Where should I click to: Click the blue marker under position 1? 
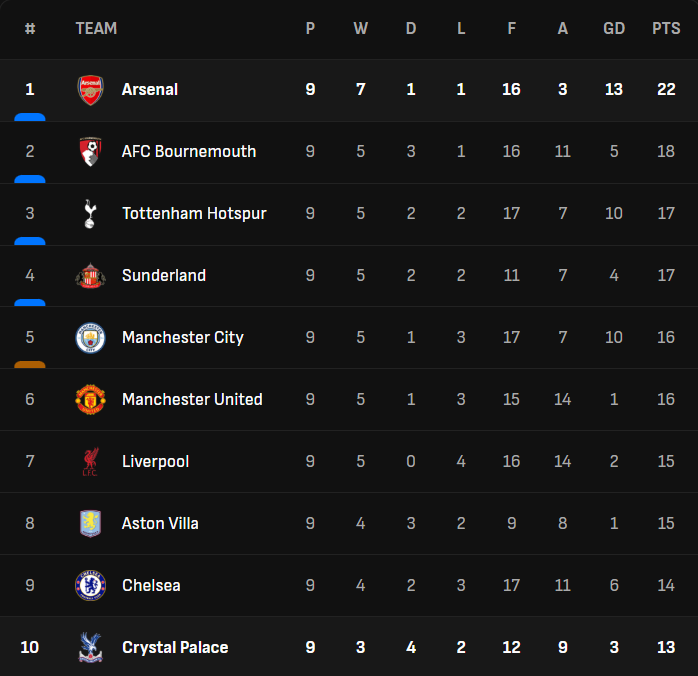point(30,117)
